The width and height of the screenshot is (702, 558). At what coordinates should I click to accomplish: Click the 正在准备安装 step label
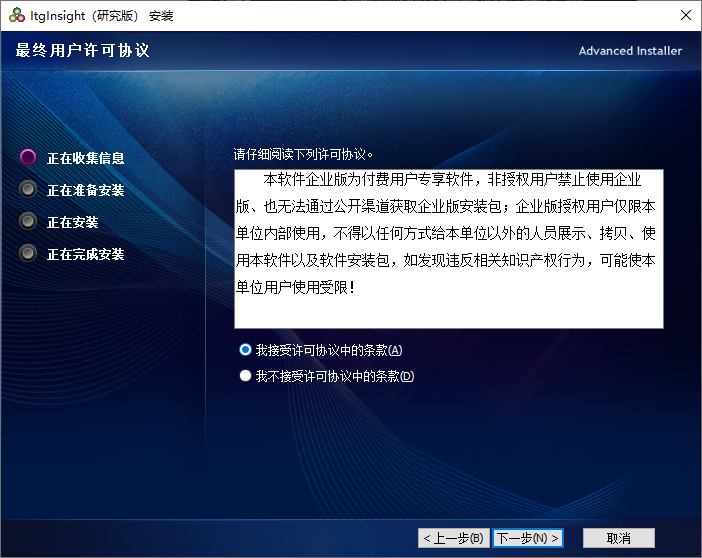[86, 190]
